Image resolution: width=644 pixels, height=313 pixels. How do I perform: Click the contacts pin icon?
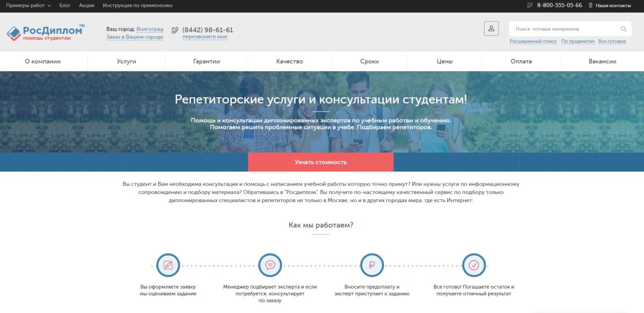(590, 5)
